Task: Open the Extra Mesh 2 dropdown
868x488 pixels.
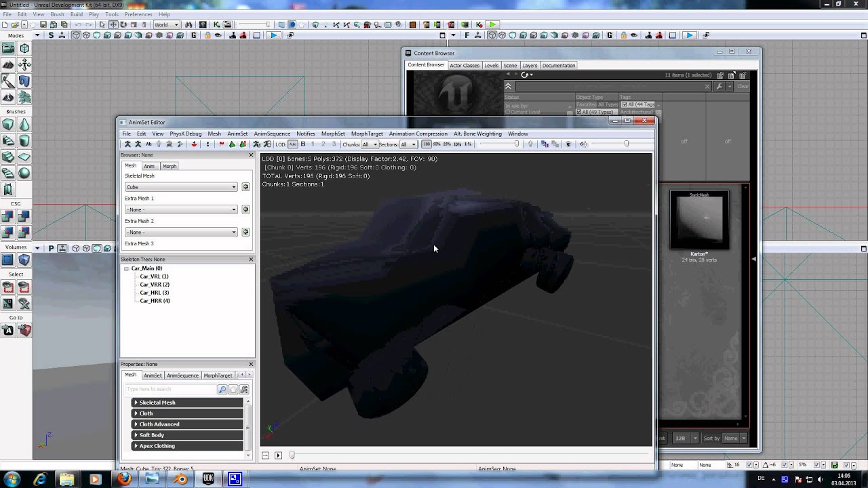Action: pos(181,232)
